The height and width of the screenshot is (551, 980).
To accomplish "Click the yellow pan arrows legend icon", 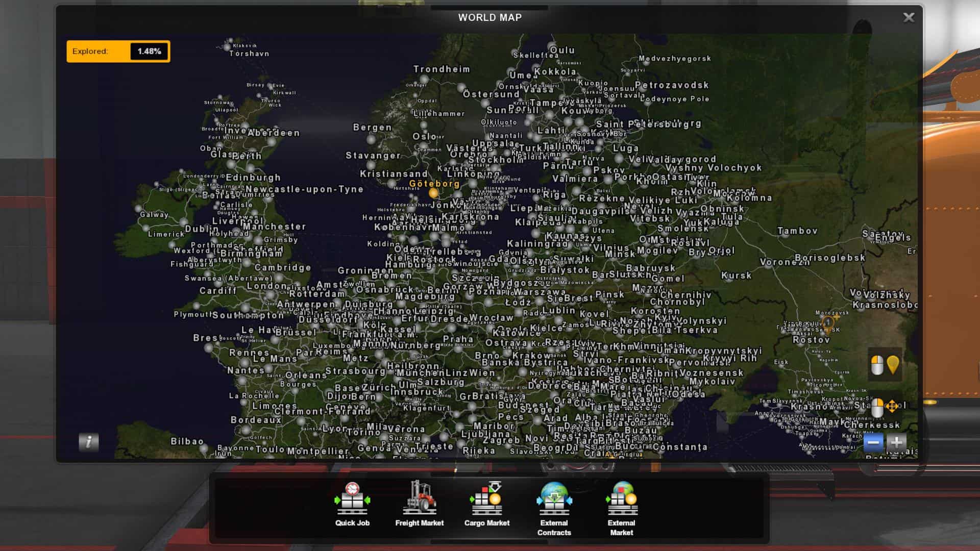I will pos(892,407).
